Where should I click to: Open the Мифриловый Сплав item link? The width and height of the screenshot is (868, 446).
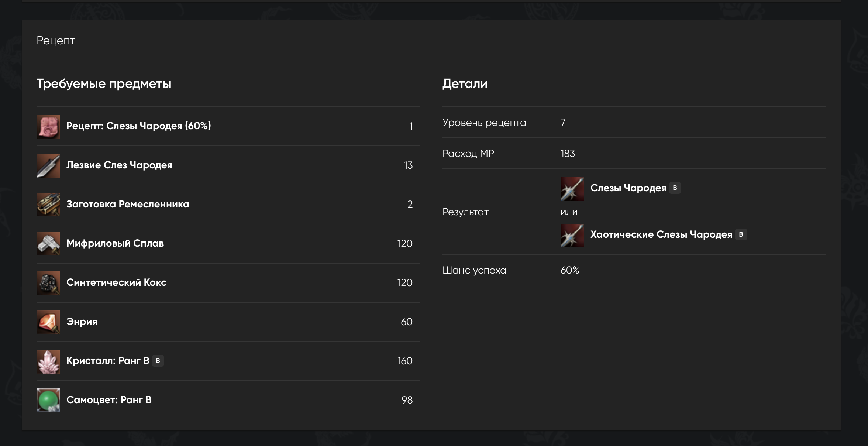115,243
